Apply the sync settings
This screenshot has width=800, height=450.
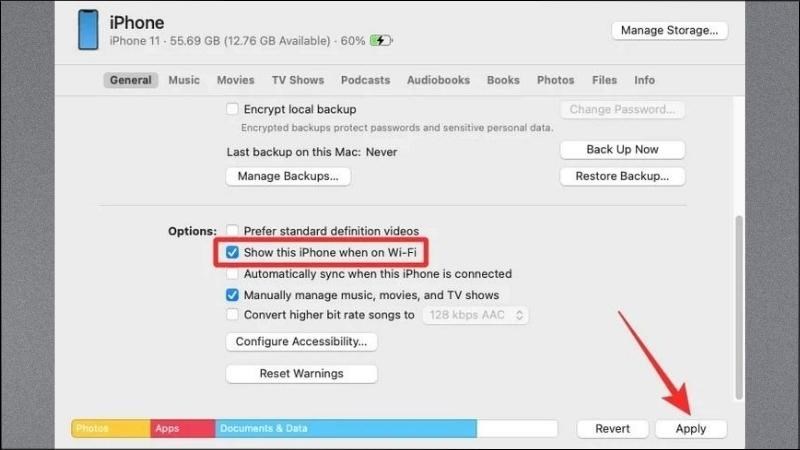point(691,429)
